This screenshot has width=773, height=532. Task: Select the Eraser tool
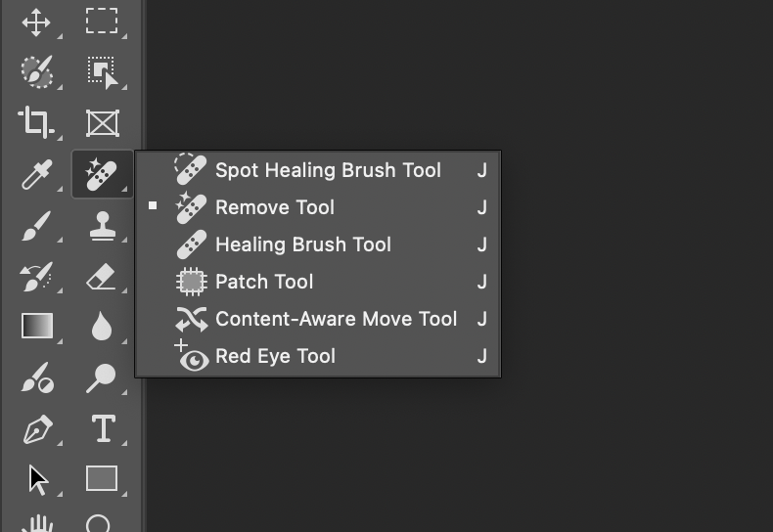(x=102, y=278)
